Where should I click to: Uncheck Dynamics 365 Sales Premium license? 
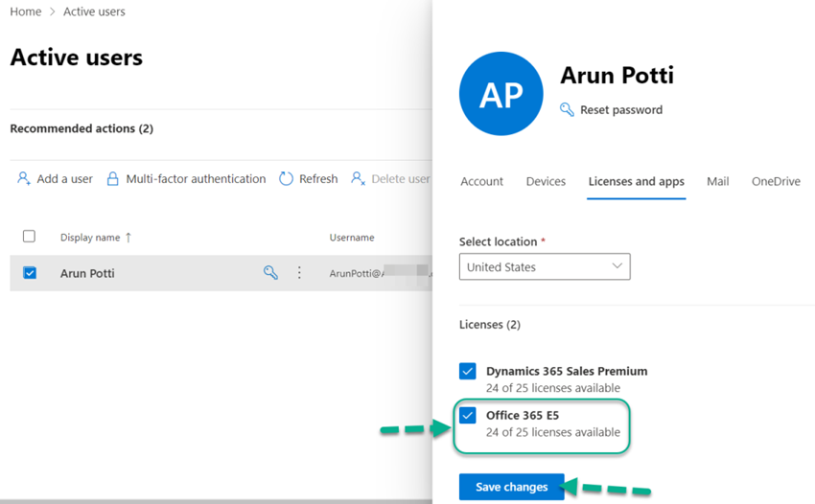[x=467, y=371]
